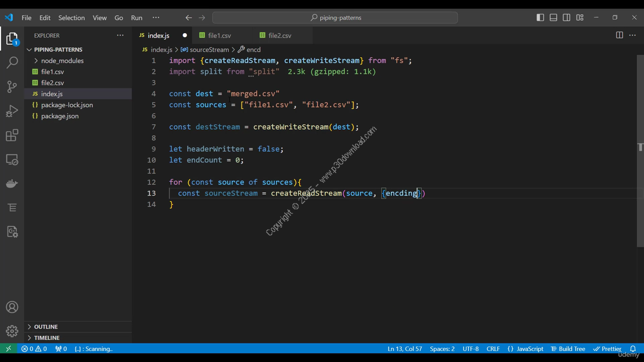644x362 pixels.
Task: Click Ln 13, Col 57 in status bar
Action: [x=405, y=348]
